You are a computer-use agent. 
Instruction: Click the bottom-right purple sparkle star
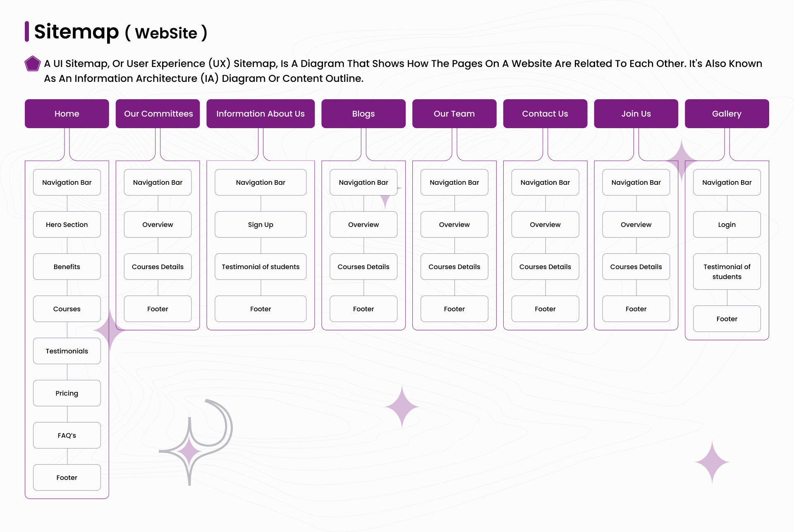[712, 462]
